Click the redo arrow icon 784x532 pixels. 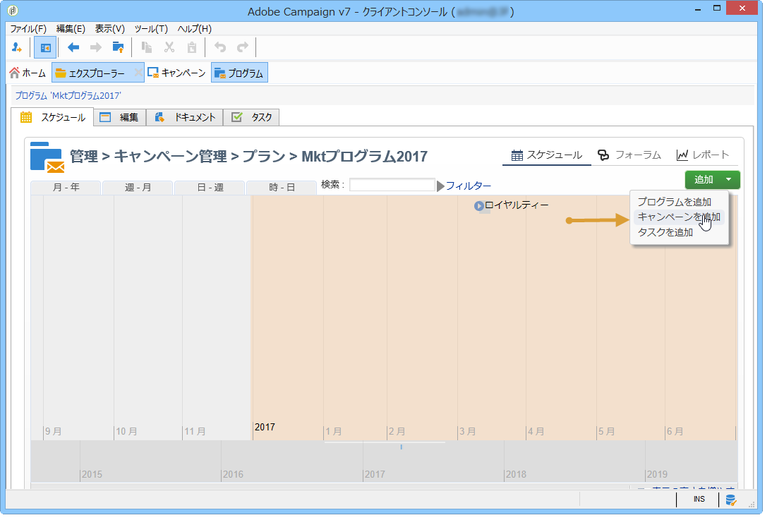[x=243, y=47]
